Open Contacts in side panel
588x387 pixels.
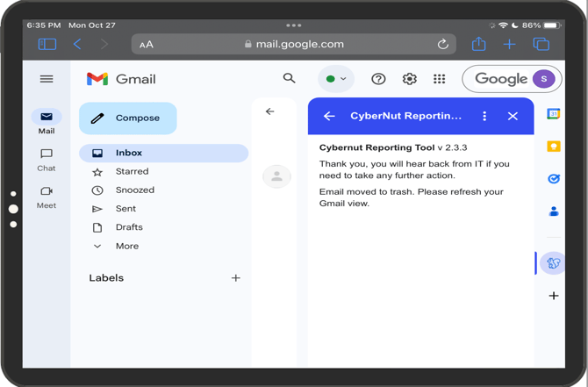[554, 211]
